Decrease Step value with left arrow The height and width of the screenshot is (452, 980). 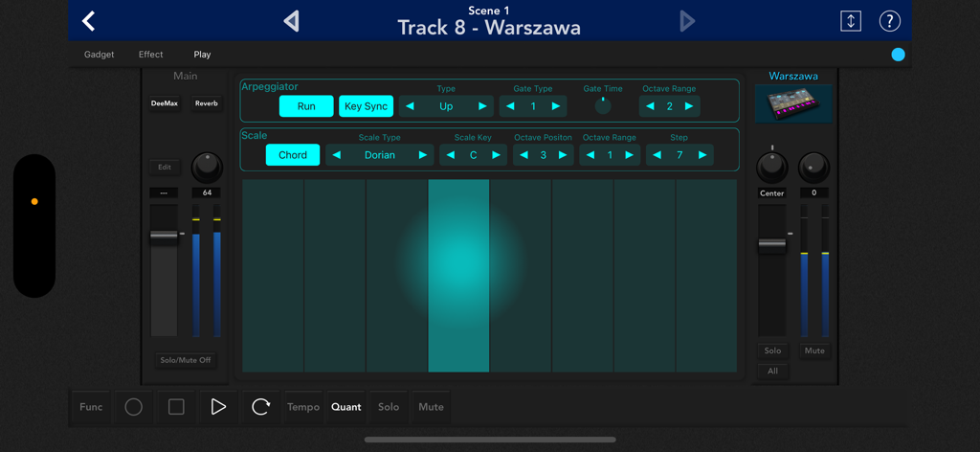click(x=657, y=155)
